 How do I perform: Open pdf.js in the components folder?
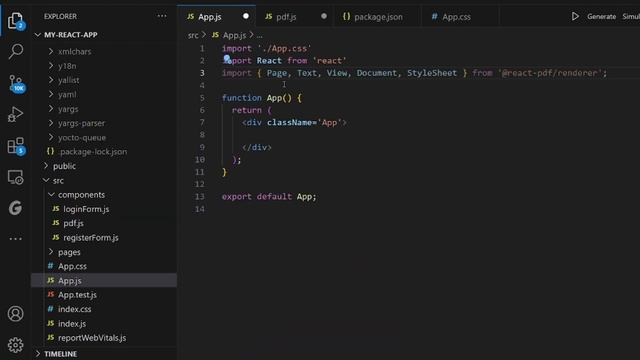click(x=73, y=223)
